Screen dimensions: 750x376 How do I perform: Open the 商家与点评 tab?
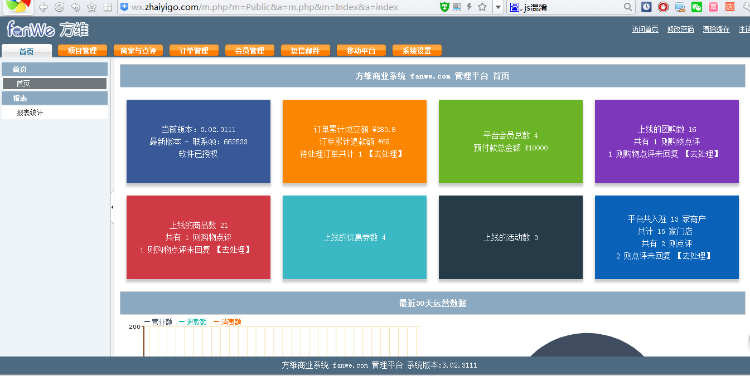[x=138, y=50]
